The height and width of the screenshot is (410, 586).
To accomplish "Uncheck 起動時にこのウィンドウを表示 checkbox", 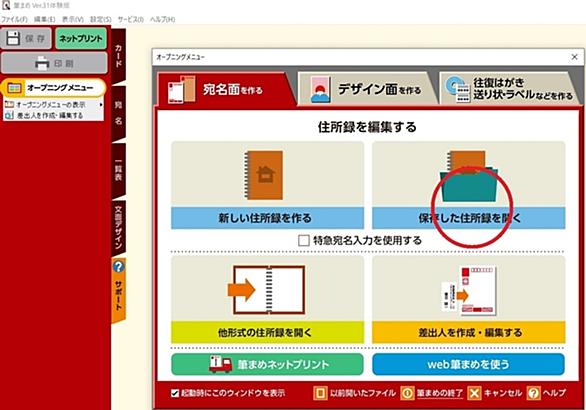I will pyautogui.click(x=175, y=393).
